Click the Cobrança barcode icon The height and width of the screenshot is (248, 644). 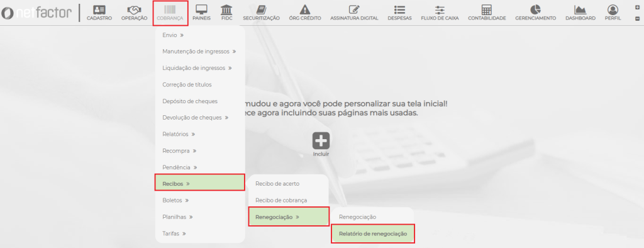(x=170, y=10)
